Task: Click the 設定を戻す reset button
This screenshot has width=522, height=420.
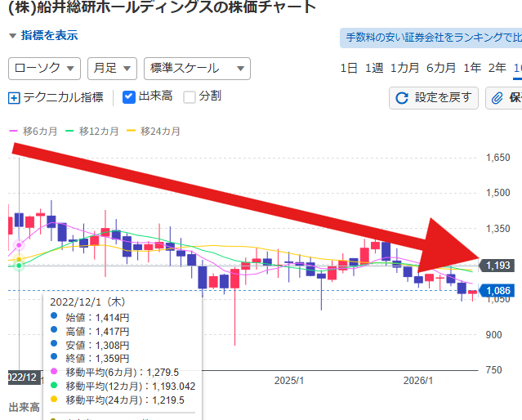Action: [x=434, y=98]
